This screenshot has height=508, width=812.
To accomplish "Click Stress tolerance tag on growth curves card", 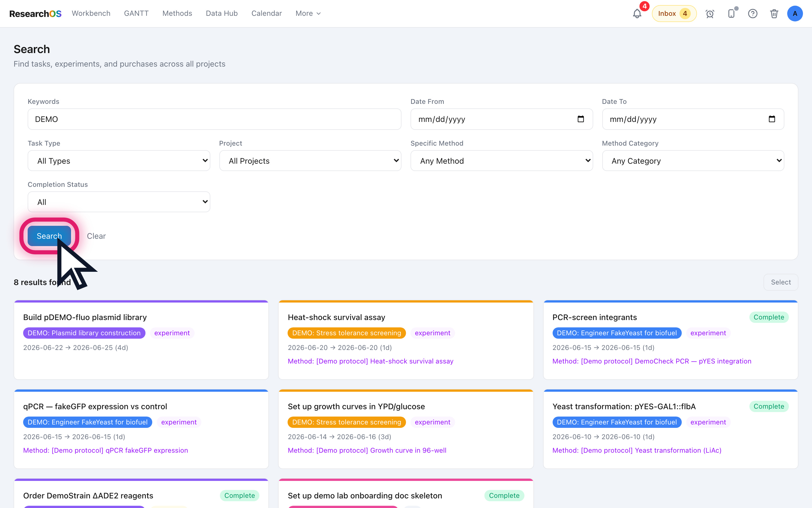I will 347,422.
